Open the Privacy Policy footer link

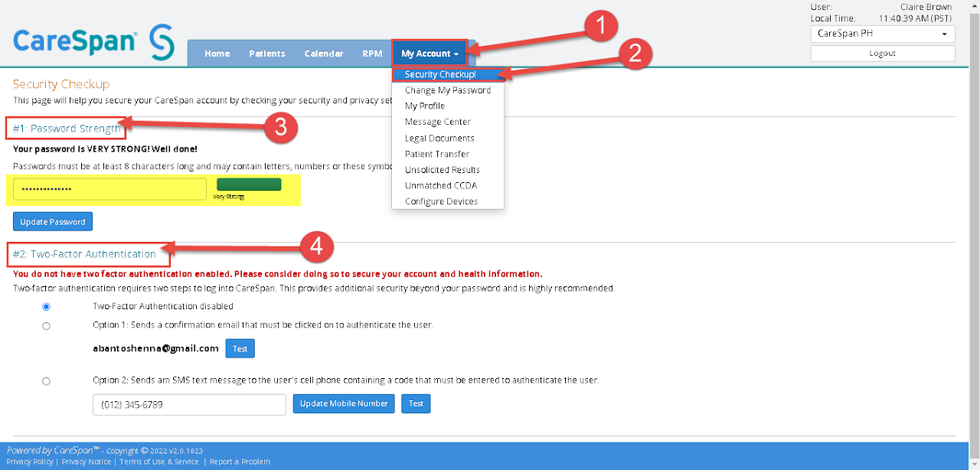click(30, 462)
